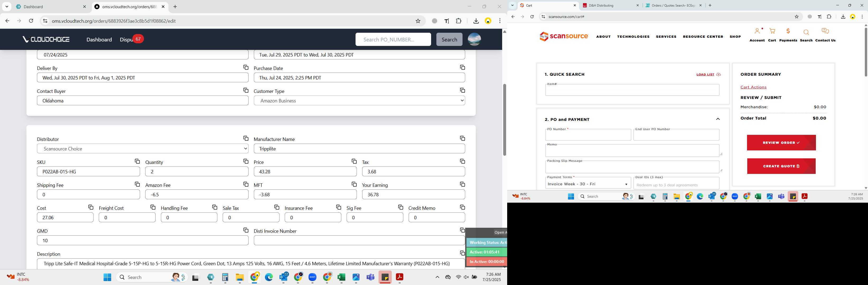Copy the Contact Buyer value
Screen dimensions: 868x285
(246, 90)
